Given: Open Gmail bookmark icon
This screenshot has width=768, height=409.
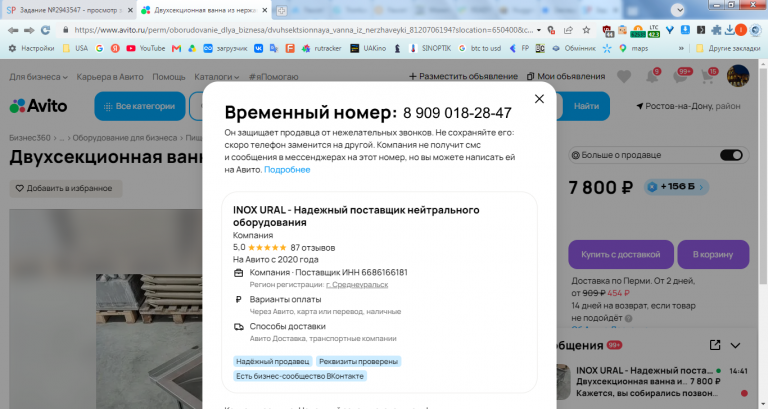Looking at the screenshot, I should point(176,48).
